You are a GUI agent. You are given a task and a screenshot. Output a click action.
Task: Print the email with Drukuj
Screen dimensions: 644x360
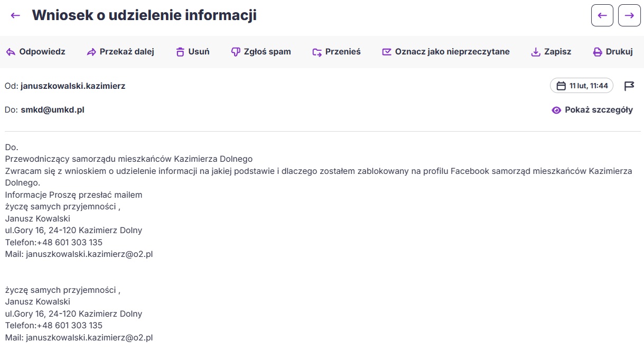pyautogui.click(x=613, y=52)
